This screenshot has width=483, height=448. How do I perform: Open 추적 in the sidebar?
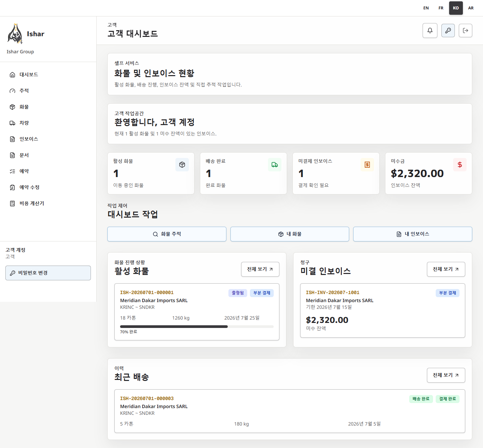pyautogui.click(x=48, y=91)
